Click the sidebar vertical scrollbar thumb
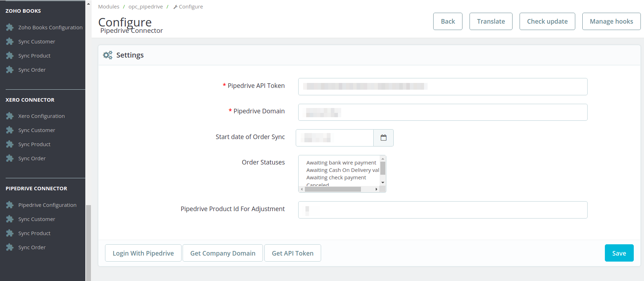Viewport: 644px width, 281px height. click(x=88, y=243)
